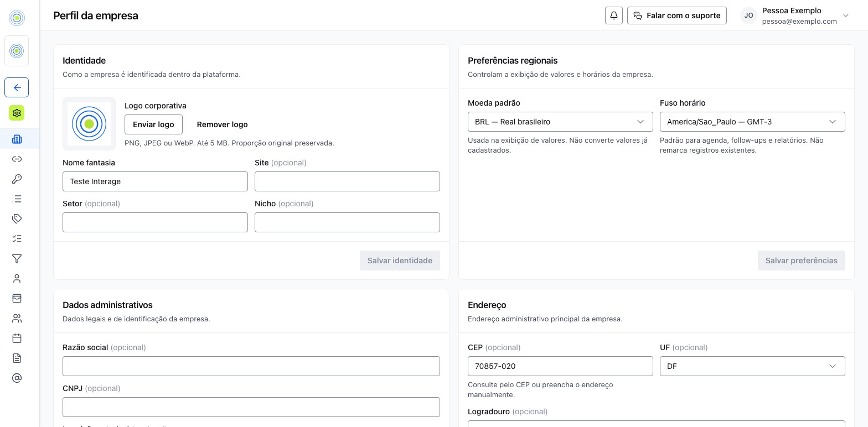
Task: Click the Enviar logo button
Action: tap(153, 124)
